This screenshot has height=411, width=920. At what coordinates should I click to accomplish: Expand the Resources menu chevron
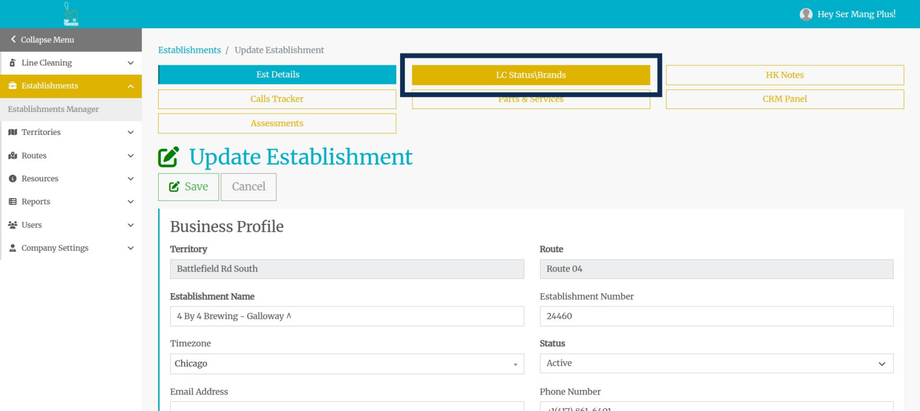pyautogui.click(x=130, y=178)
